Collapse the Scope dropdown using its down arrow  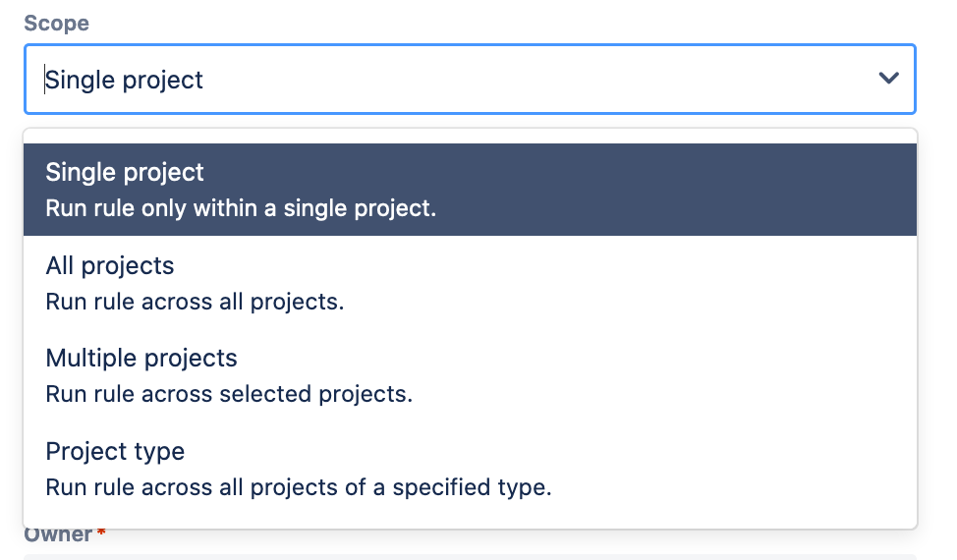[x=888, y=79]
